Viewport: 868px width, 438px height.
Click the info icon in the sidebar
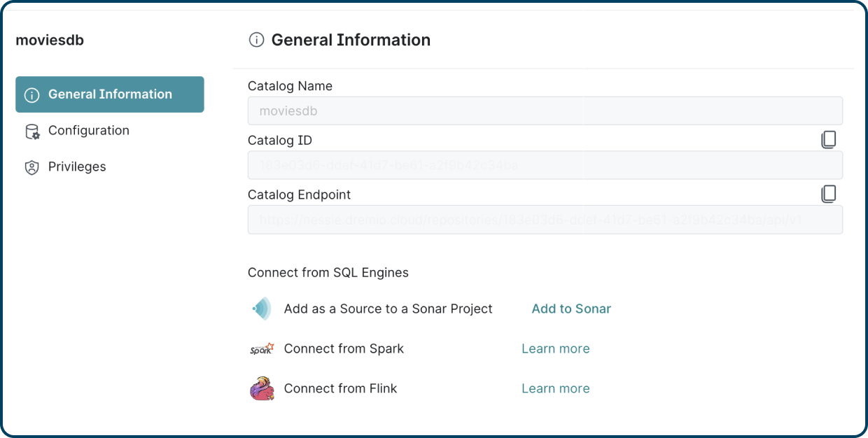click(32, 95)
